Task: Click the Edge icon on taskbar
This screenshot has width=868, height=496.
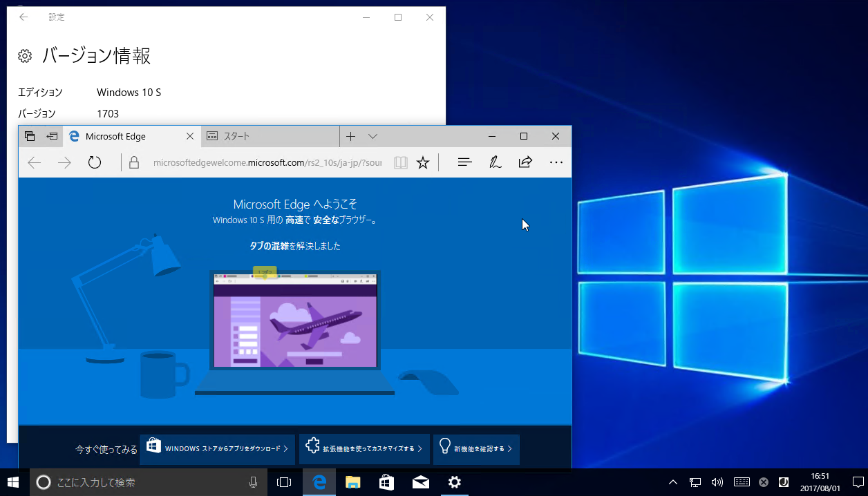Action: pos(319,482)
